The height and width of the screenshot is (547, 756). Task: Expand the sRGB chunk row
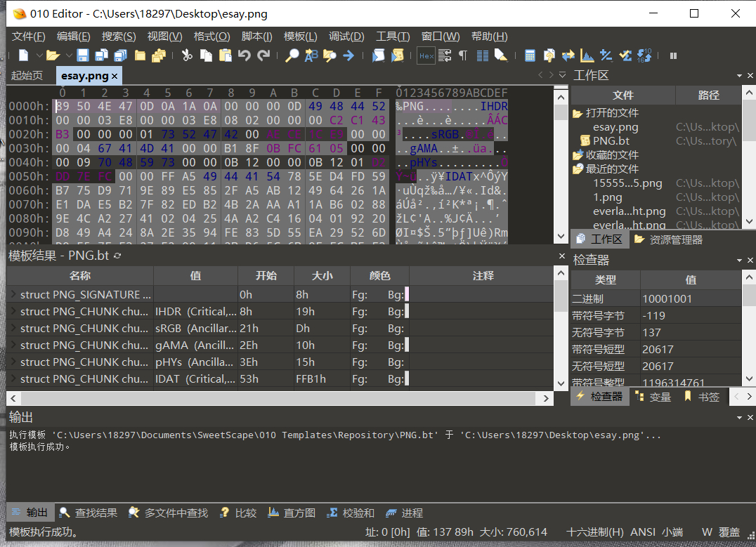coord(13,328)
